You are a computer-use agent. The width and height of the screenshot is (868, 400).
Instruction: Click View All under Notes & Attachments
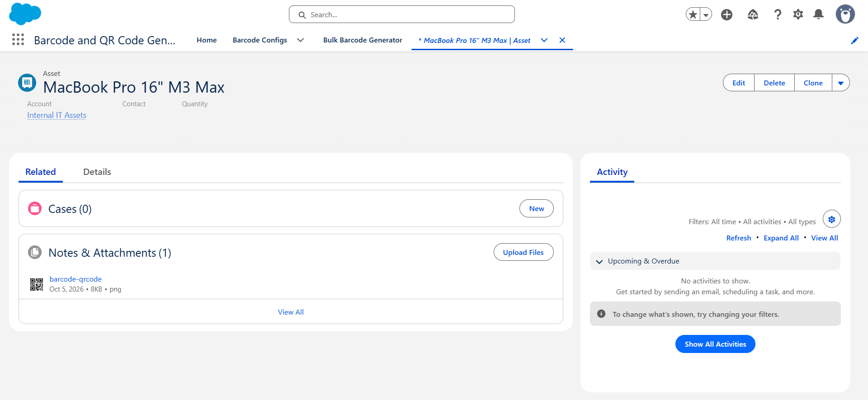pyautogui.click(x=291, y=312)
